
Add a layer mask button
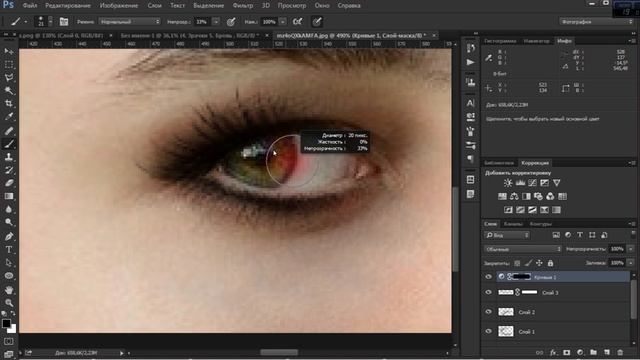coord(567,353)
